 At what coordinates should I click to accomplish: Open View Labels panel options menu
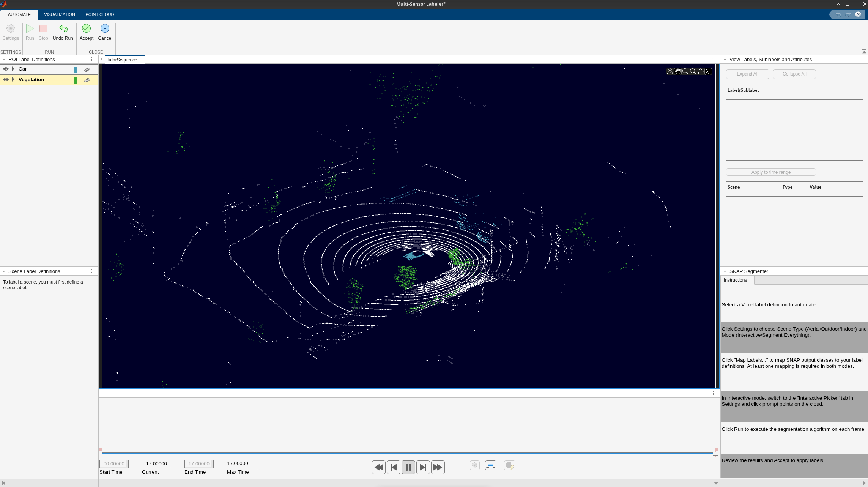coord(862,60)
